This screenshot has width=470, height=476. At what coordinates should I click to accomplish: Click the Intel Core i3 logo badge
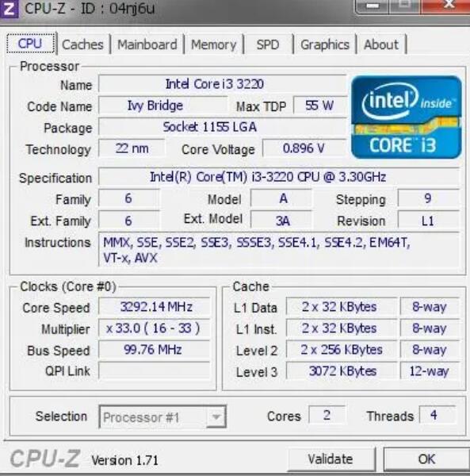pos(407,117)
